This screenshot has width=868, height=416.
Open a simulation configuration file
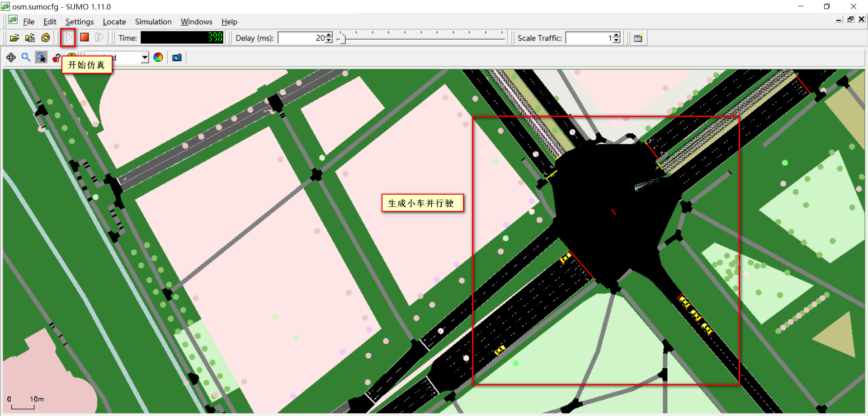14,37
